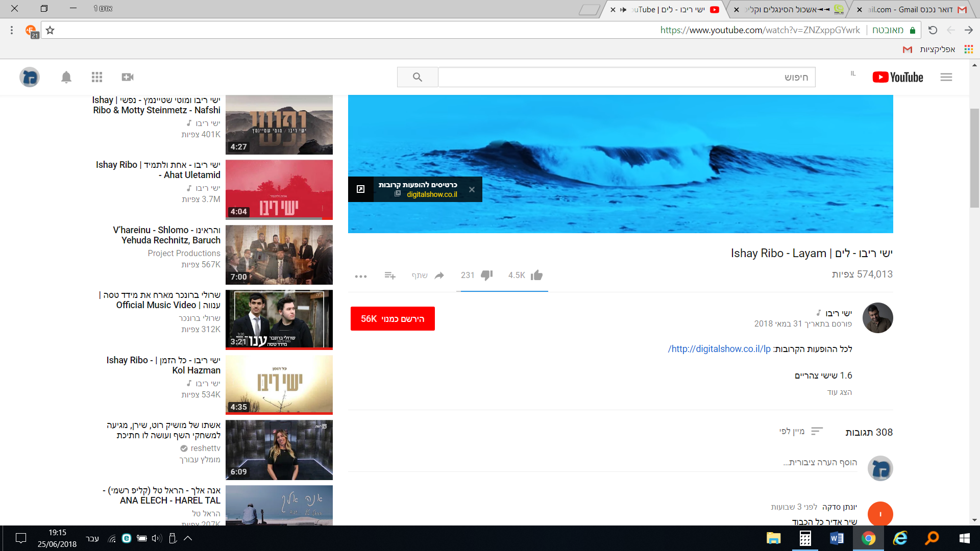The height and width of the screenshot is (551, 980).
Task: Switch to the Gmail inbox tab
Action: tap(914, 9)
